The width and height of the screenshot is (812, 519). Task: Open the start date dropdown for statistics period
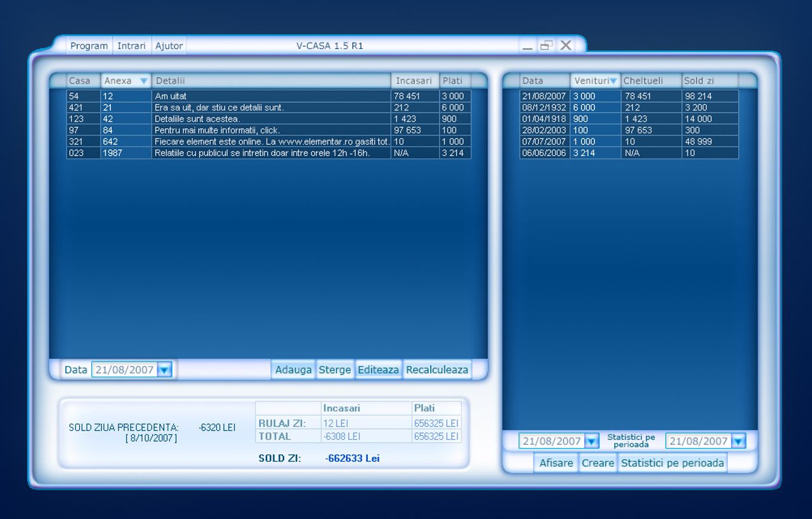pos(592,440)
